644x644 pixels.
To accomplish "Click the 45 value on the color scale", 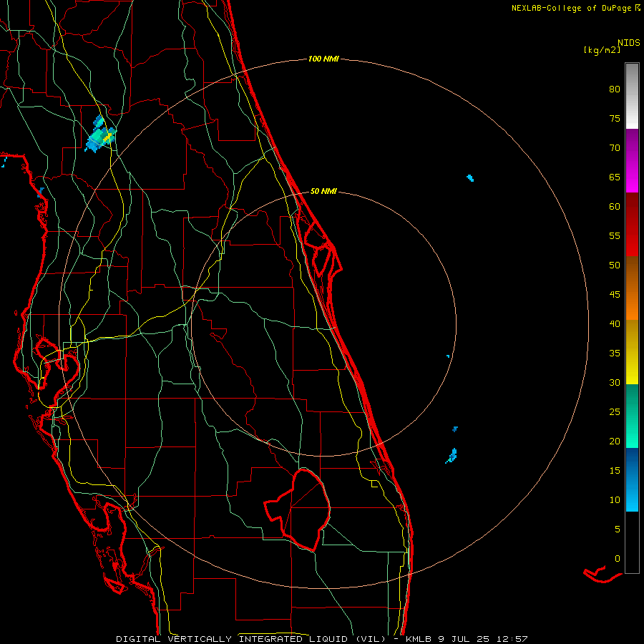I will point(615,295).
